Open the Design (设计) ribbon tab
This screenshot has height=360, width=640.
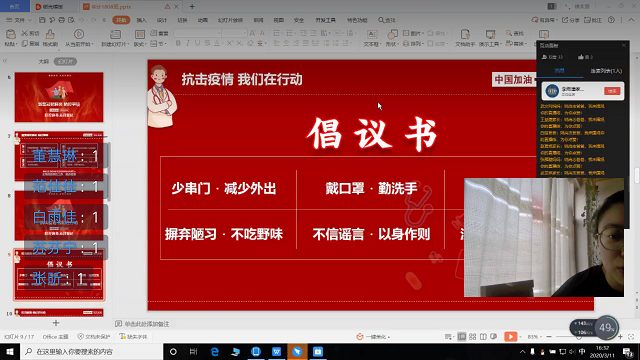162,20
